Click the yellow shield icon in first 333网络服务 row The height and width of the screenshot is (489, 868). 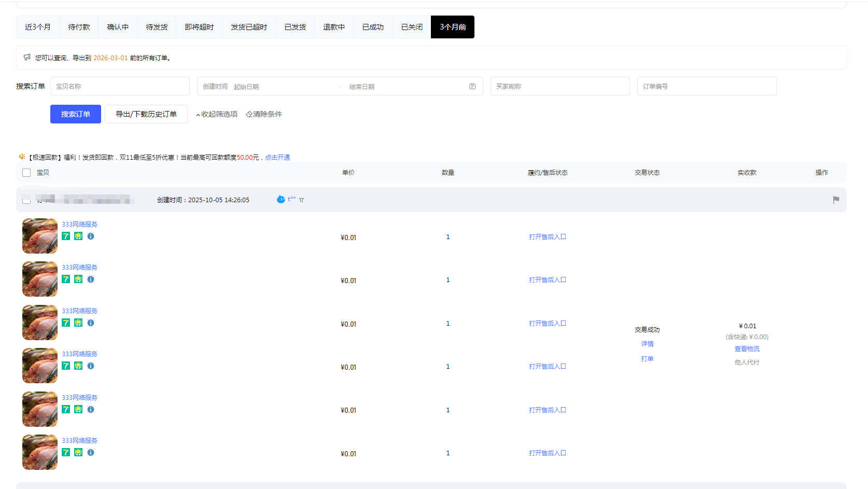point(78,236)
